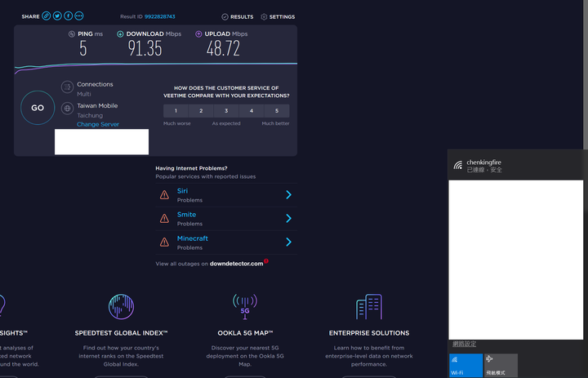Screen dimensions: 588x378
Task: Toggle Wi-Fi quick action tile
Action: (465, 365)
